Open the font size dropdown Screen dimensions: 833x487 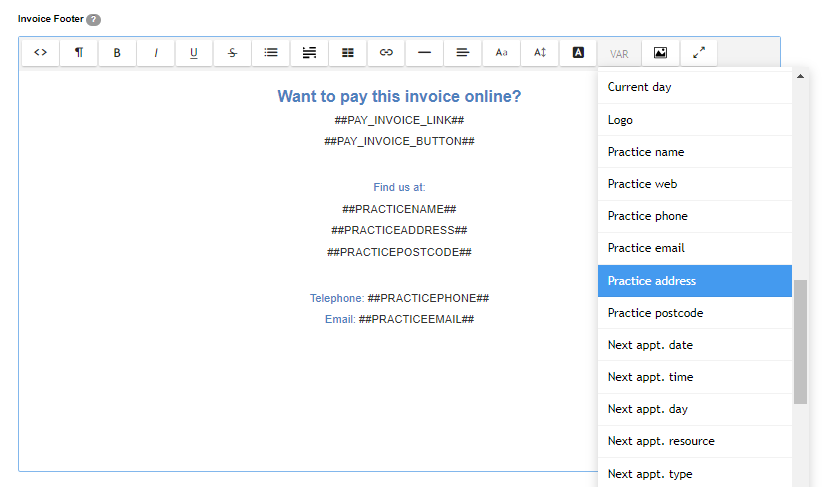click(540, 53)
